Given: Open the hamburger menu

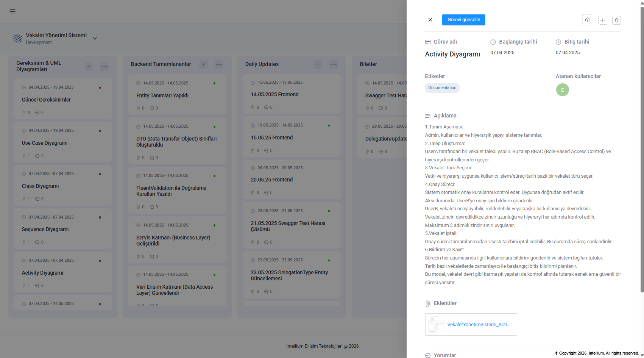Looking at the screenshot, I should click(12, 11).
